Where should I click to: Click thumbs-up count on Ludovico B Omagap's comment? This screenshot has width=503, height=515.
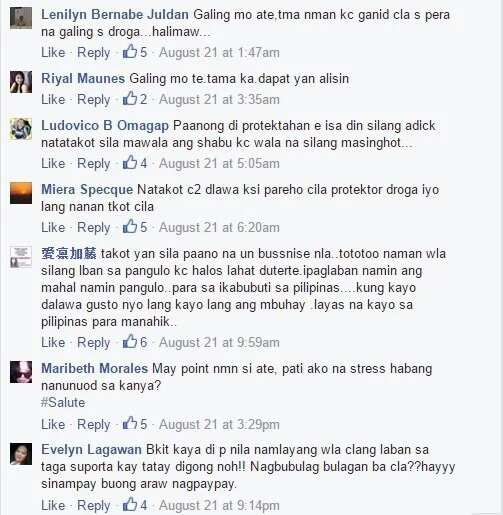point(143,163)
